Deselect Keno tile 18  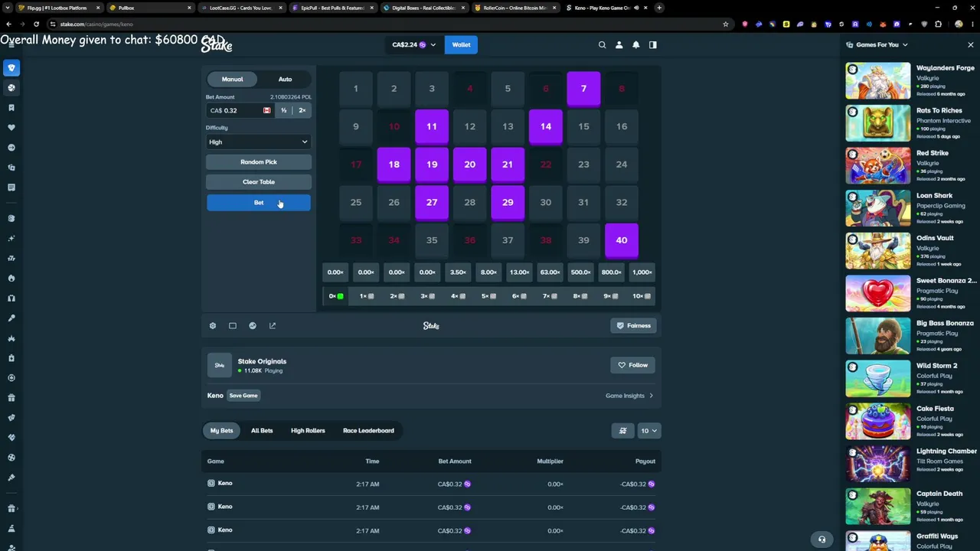(394, 165)
